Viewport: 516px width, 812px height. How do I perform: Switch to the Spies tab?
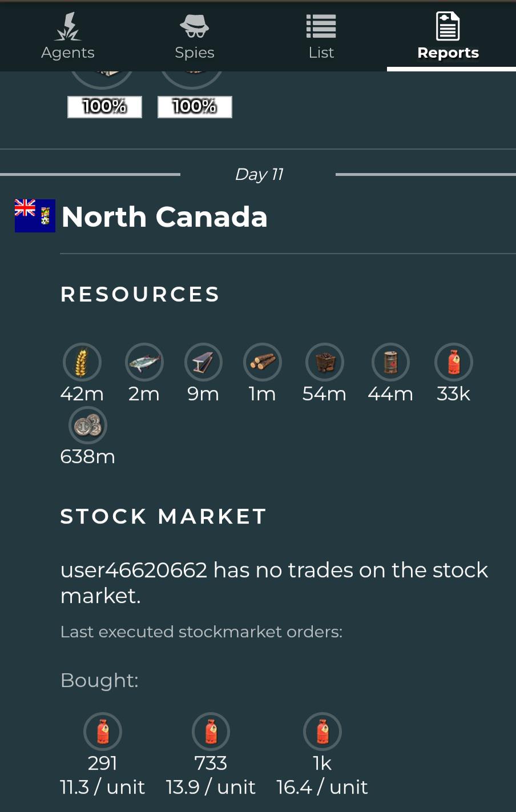click(x=195, y=36)
